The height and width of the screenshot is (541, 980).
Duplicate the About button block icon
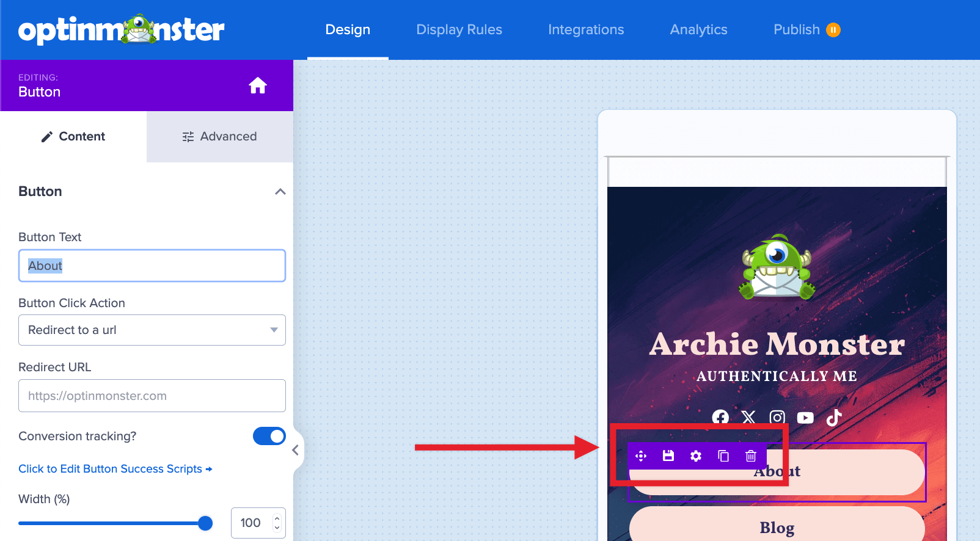pyautogui.click(x=723, y=456)
